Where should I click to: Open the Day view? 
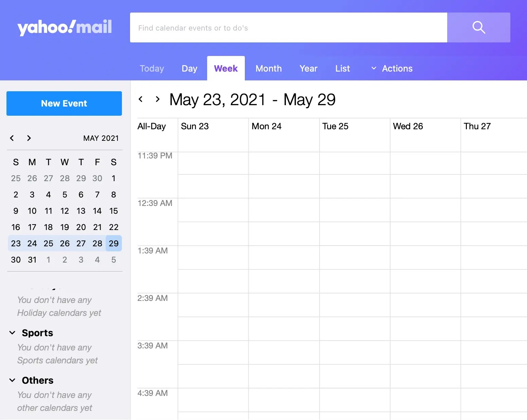(189, 68)
